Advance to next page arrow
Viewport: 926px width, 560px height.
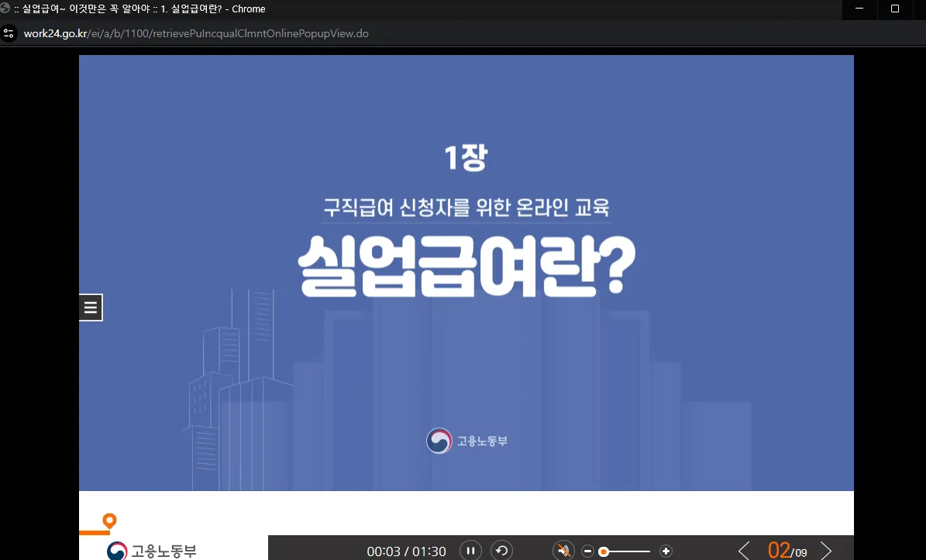(x=826, y=551)
